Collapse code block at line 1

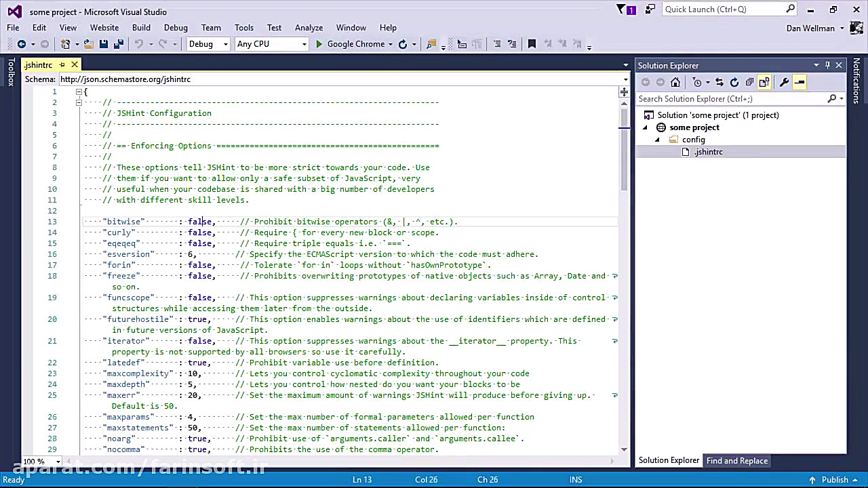click(79, 91)
